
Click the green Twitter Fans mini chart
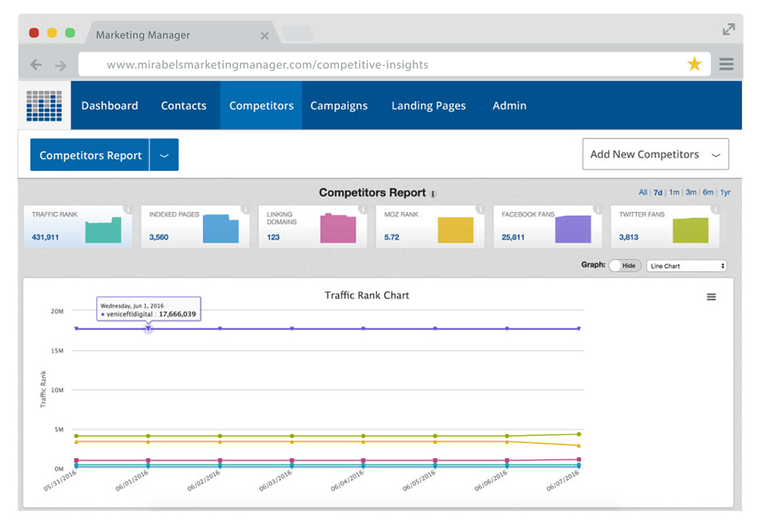pyautogui.click(x=691, y=230)
